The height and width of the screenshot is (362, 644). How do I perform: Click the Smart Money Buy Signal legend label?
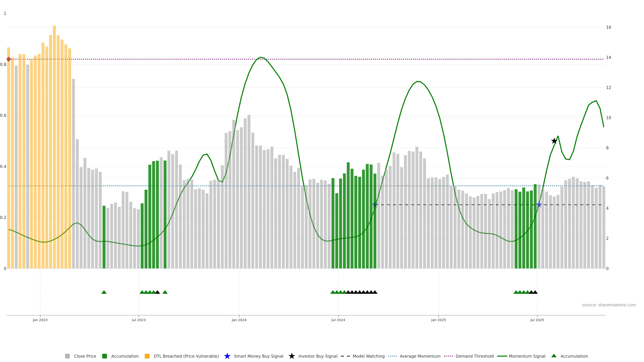point(258,356)
